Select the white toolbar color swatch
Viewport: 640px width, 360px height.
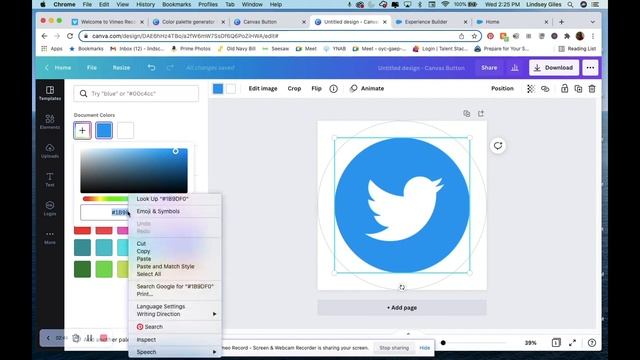pyautogui.click(x=231, y=89)
